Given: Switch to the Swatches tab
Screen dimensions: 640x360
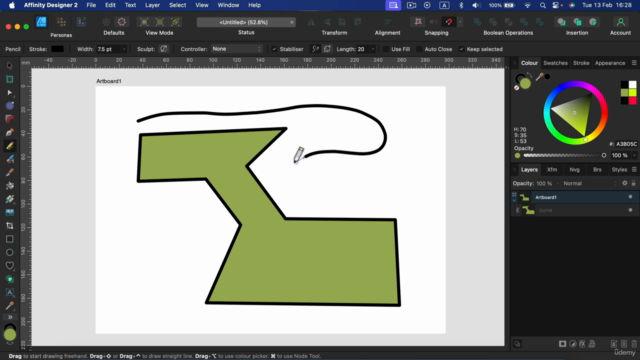Looking at the screenshot, I should tap(556, 63).
